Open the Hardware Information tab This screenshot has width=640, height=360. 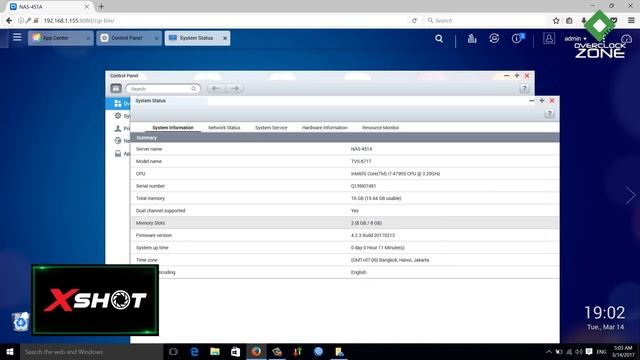324,128
